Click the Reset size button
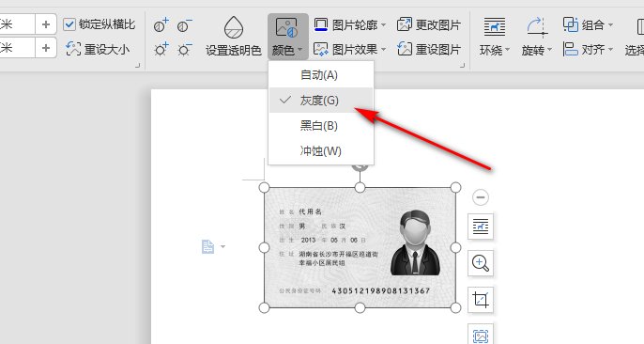Image resolution: width=644 pixels, height=344 pixels. (98, 49)
